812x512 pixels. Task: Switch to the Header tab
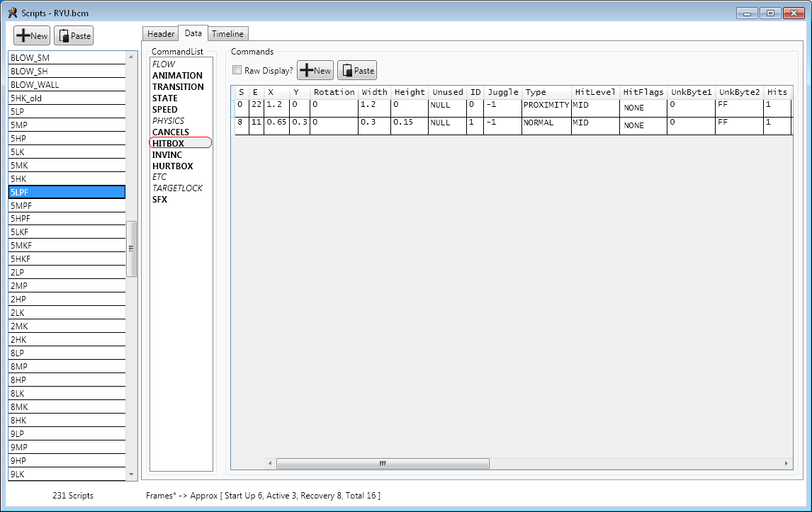161,34
